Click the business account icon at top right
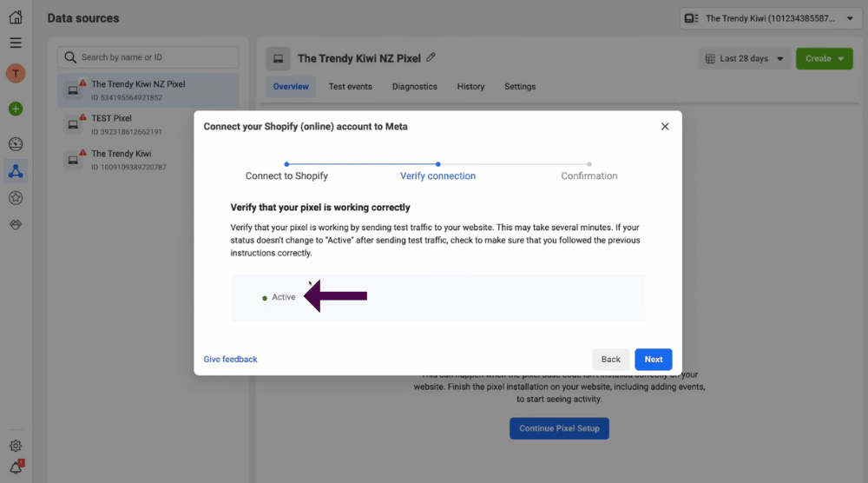868x483 pixels. [692, 18]
